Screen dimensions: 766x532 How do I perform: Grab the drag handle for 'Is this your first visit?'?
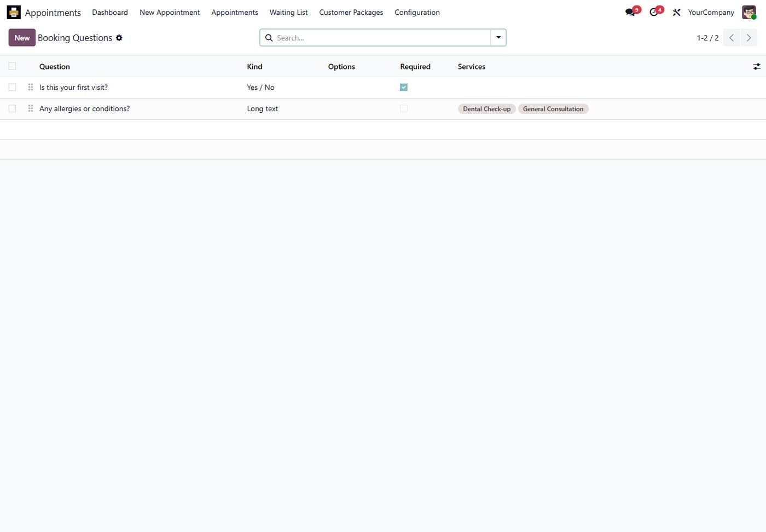(31, 88)
